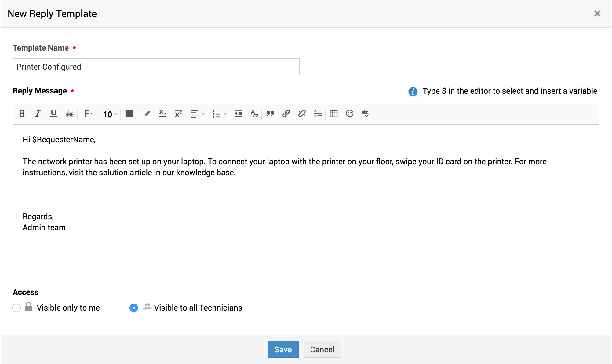Select Visible to all Technicians option

[134, 308]
